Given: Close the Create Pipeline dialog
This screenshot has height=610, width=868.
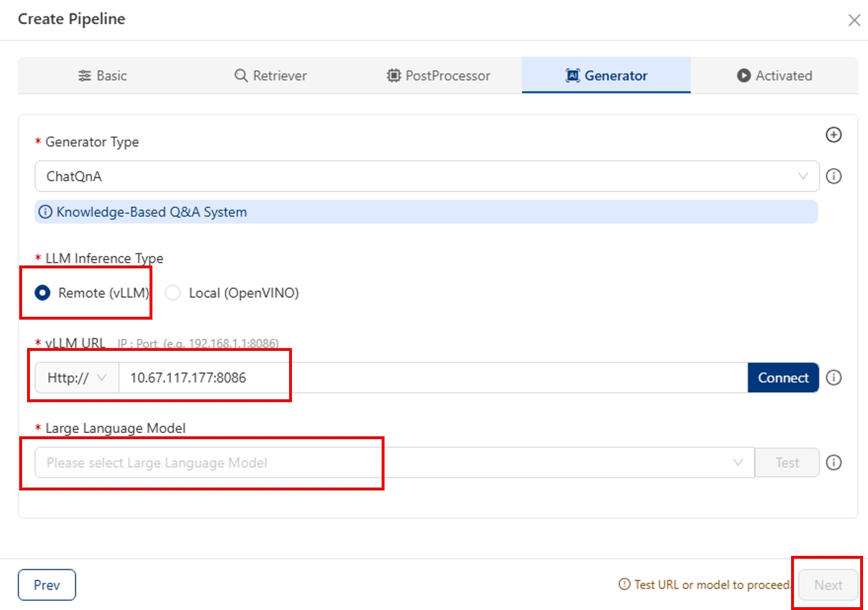Looking at the screenshot, I should (854, 20).
